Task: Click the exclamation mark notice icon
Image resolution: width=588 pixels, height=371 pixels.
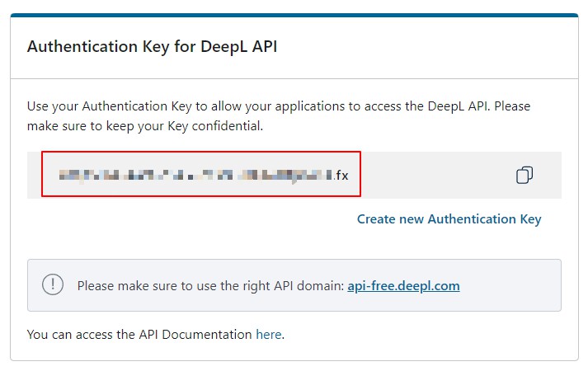Action: tap(53, 284)
